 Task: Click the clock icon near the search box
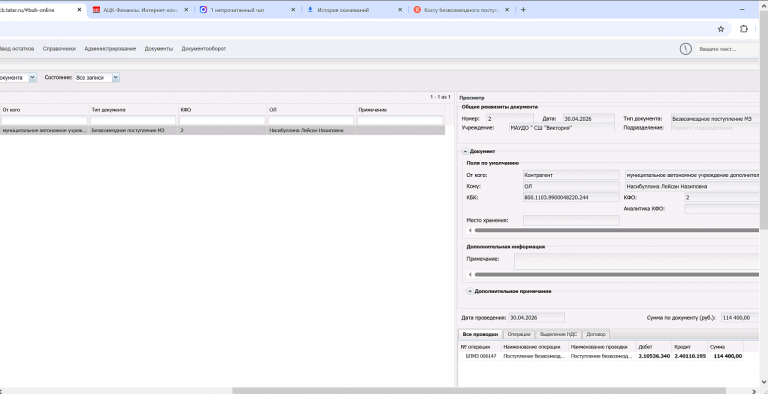[x=685, y=49]
